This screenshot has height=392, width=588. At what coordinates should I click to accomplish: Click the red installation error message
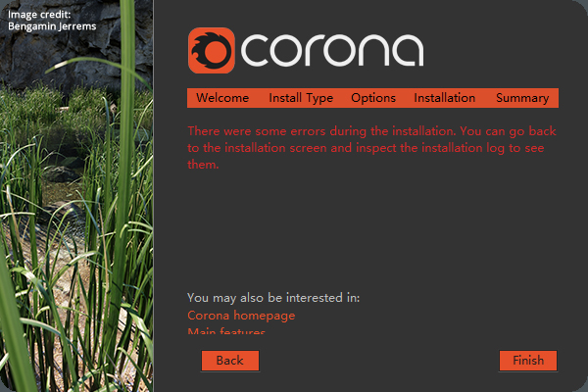point(371,147)
